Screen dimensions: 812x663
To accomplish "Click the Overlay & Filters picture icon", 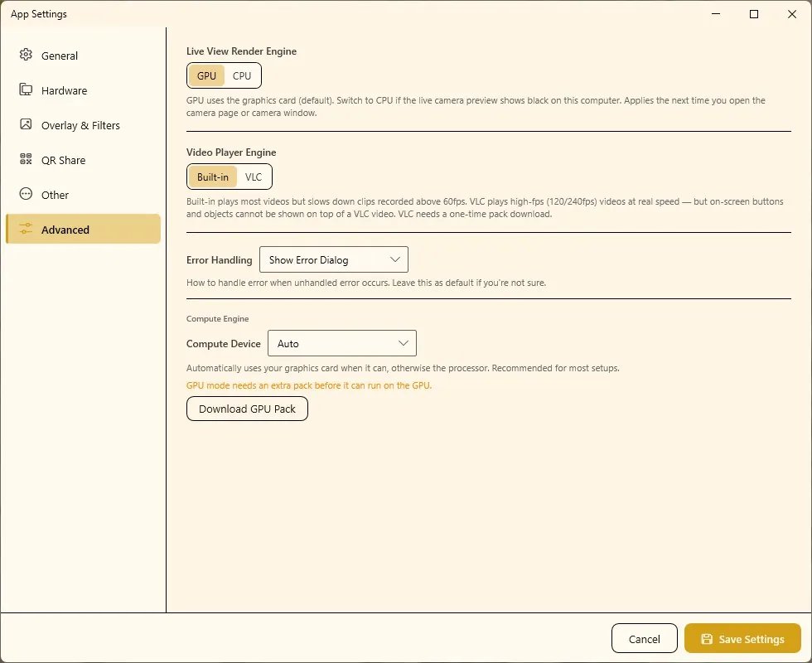I will [x=26, y=124].
